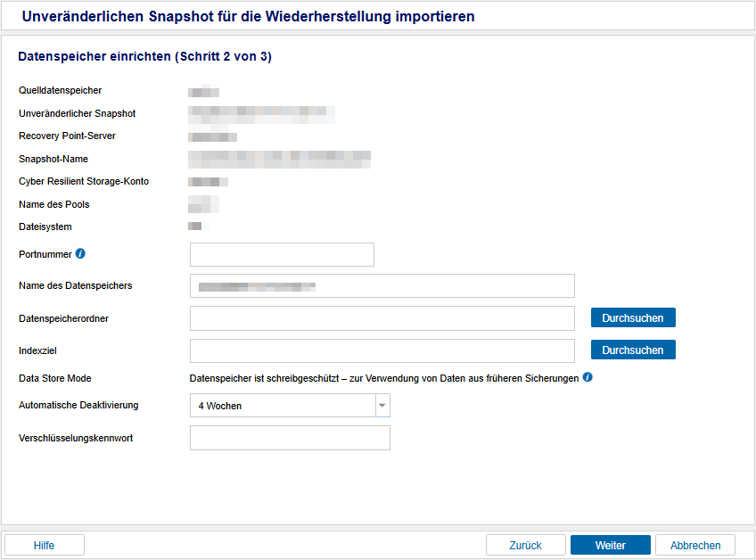Click the 'Datenspeicher ist schreibgeschützt' description text

(x=384, y=378)
